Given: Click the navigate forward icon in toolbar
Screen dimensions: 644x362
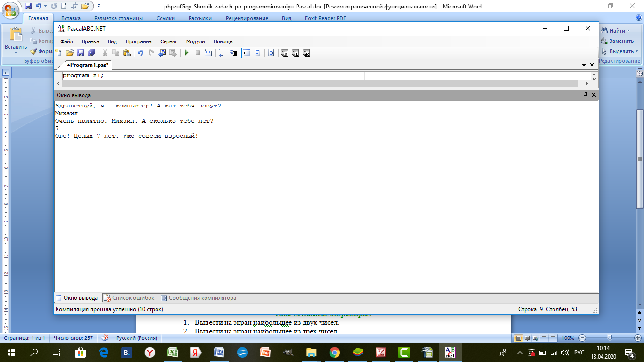Looking at the screenshot, I should [173, 53].
